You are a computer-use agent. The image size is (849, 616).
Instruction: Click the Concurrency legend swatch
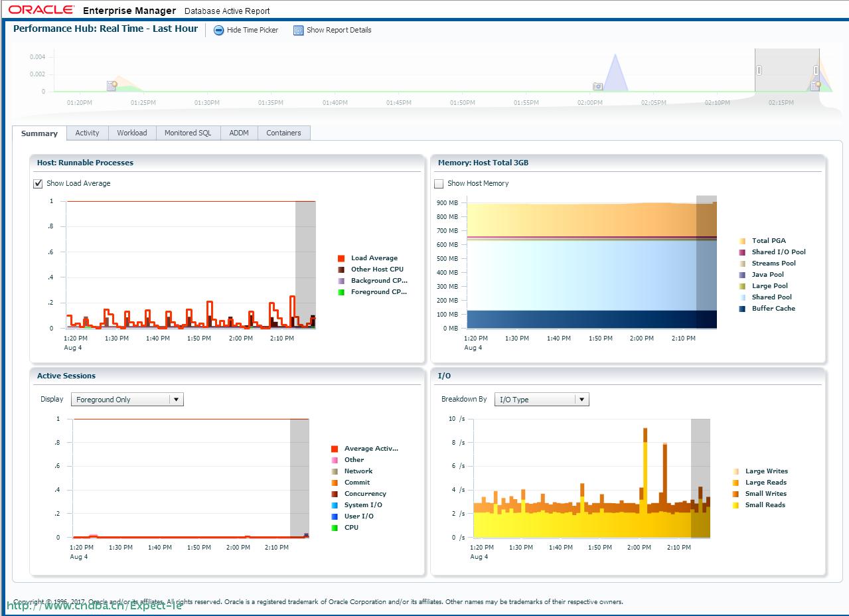pyautogui.click(x=335, y=494)
